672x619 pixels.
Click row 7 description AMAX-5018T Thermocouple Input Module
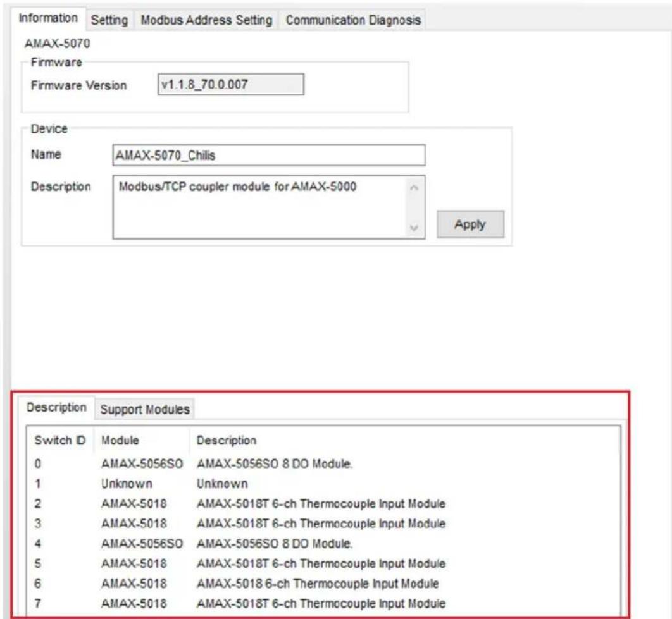click(x=321, y=604)
